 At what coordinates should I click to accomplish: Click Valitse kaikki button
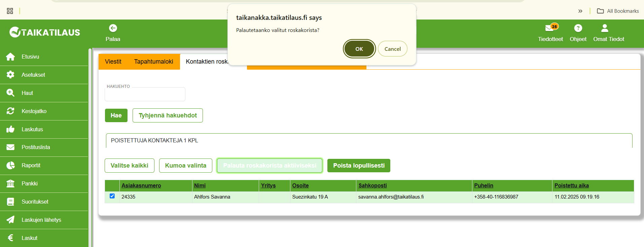click(130, 166)
